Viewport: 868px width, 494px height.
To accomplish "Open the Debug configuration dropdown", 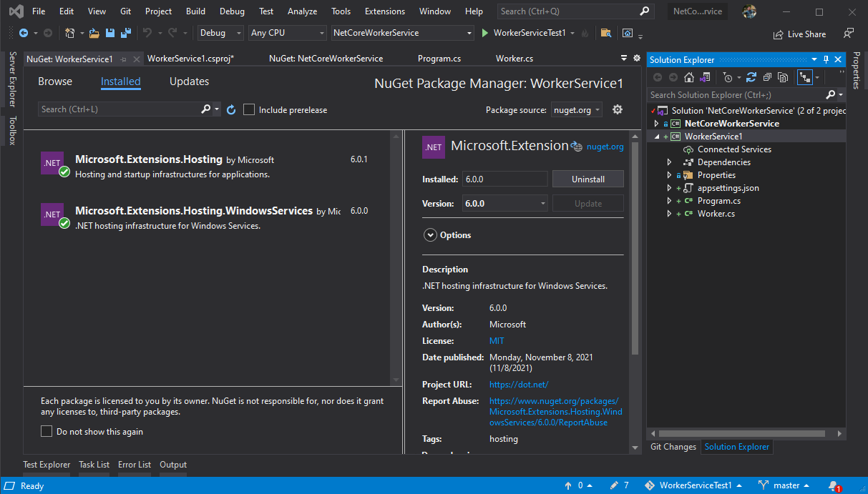I will click(220, 33).
